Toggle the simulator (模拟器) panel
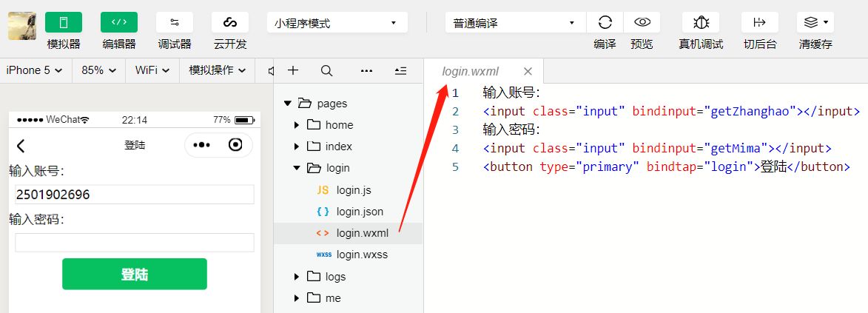Viewport: 868px width, 313px height. [64, 23]
